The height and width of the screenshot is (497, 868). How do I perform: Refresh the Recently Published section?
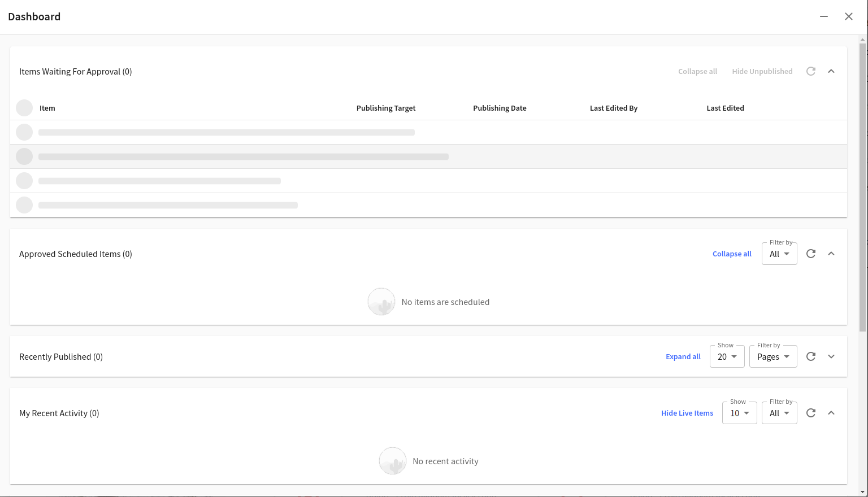click(811, 356)
